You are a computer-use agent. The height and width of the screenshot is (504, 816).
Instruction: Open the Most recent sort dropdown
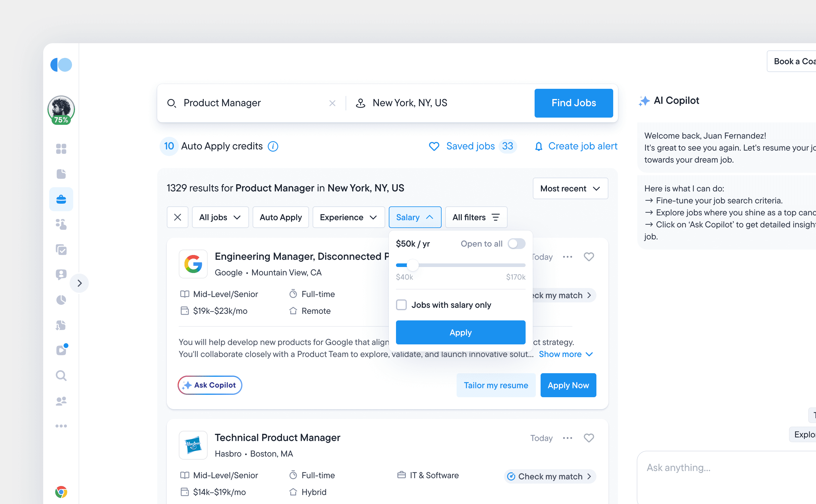click(570, 188)
